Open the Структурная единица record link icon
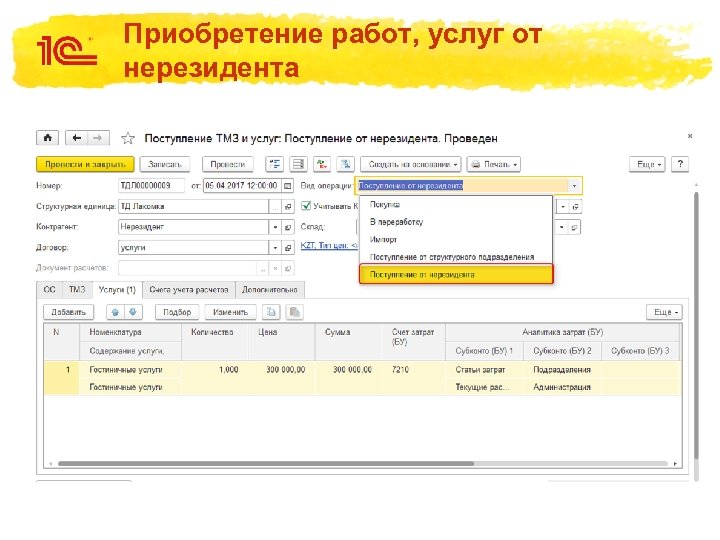 tap(288, 207)
